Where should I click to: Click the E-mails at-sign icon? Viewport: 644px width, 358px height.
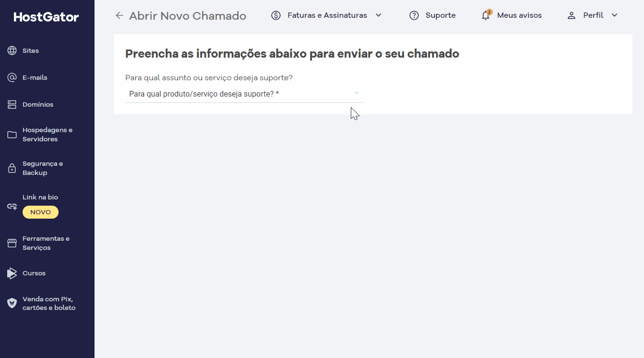point(12,77)
